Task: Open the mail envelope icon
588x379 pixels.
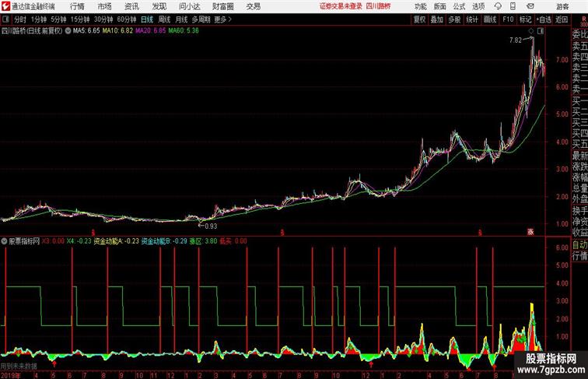Action: (x=530, y=6)
